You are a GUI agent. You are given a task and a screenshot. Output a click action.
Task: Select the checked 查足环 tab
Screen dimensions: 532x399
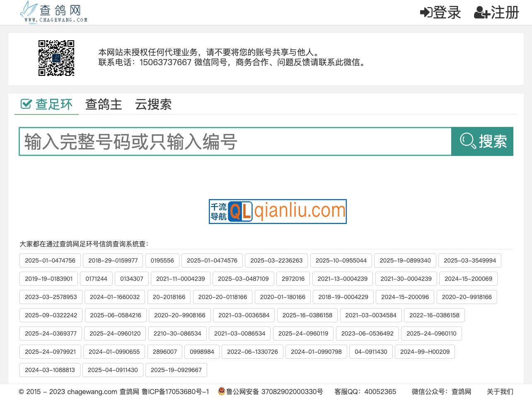[x=47, y=104]
